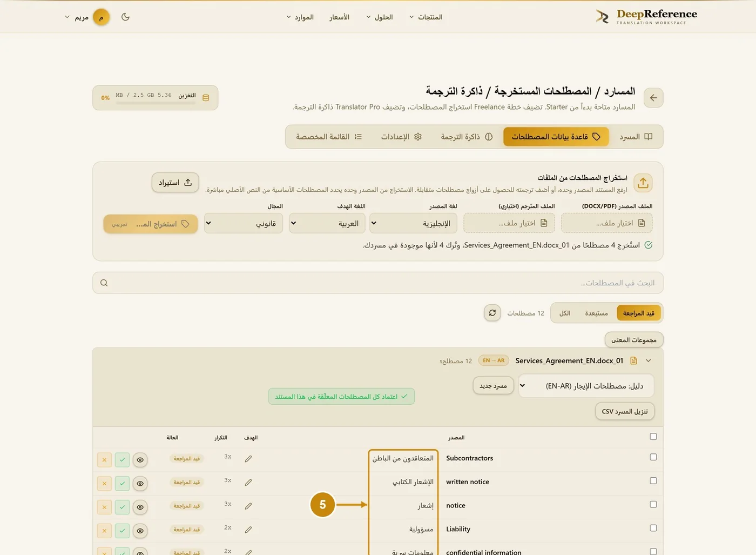Toggle dark mode with the moon icon
Screen dimensions: 756x555
125,17
